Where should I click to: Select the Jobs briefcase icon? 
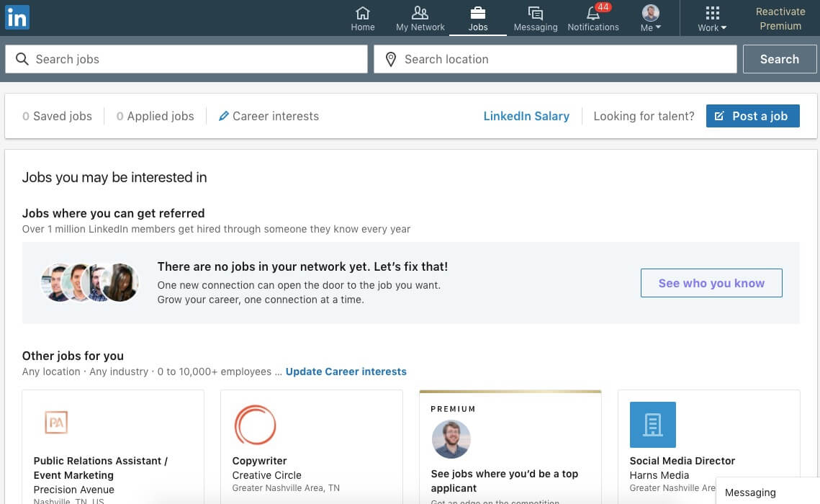click(477, 12)
